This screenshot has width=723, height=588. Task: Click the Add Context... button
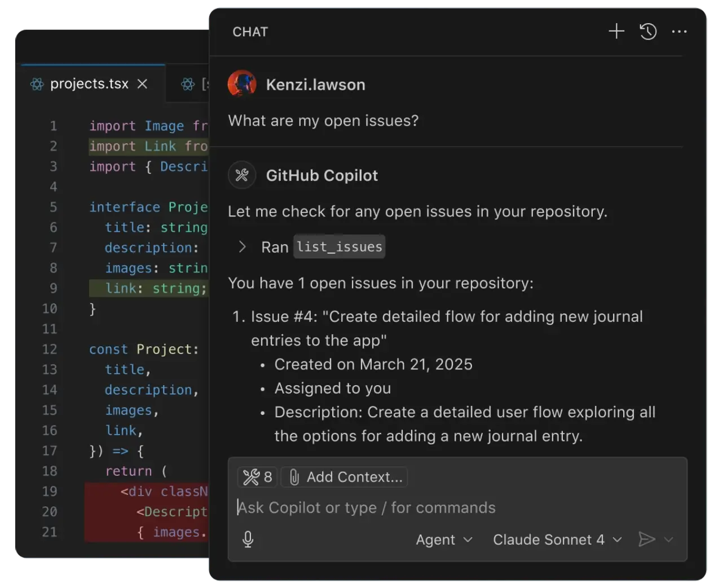click(345, 477)
